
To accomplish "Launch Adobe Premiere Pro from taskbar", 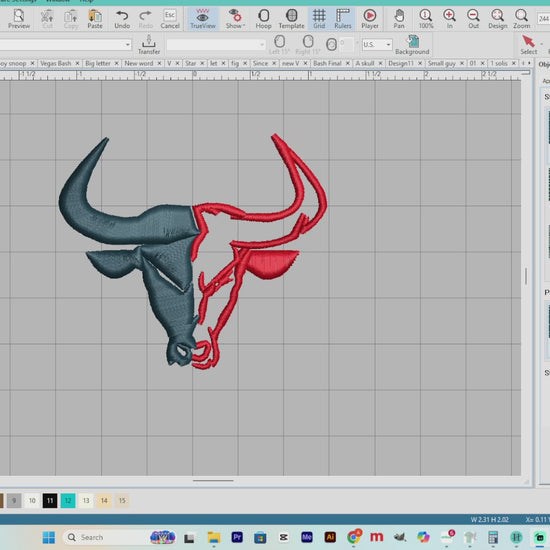I will [237, 537].
